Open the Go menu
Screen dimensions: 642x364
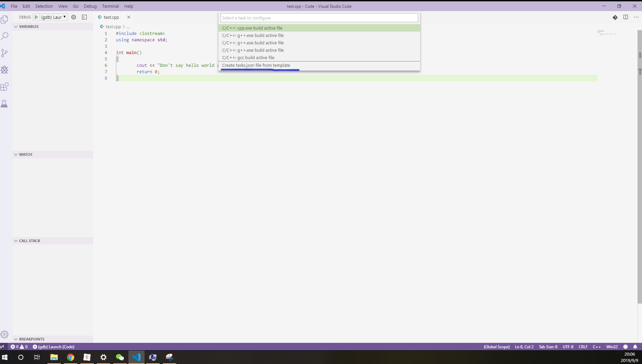tap(76, 6)
